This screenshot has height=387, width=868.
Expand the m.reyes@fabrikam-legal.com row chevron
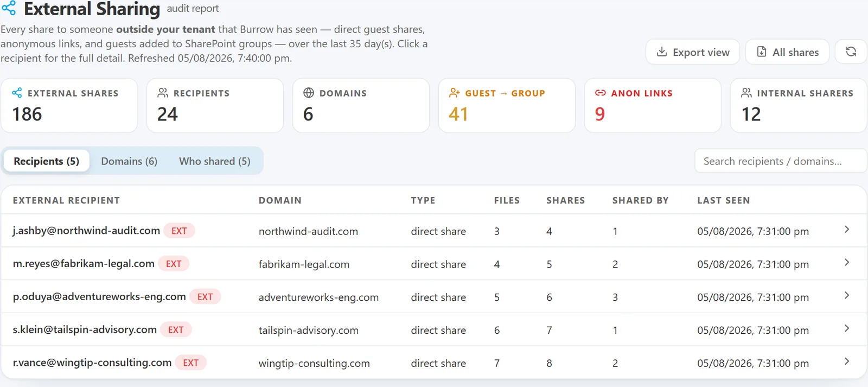pyautogui.click(x=847, y=263)
